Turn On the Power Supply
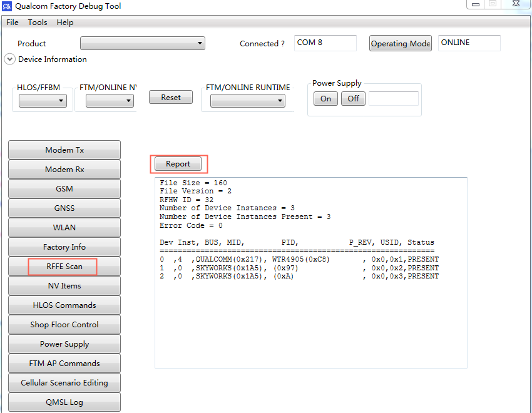 (x=325, y=98)
